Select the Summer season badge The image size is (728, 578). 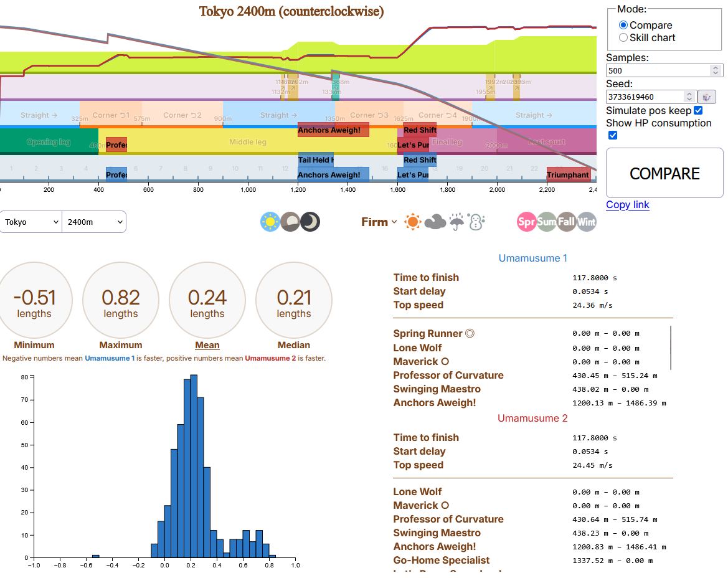pos(546,222)
